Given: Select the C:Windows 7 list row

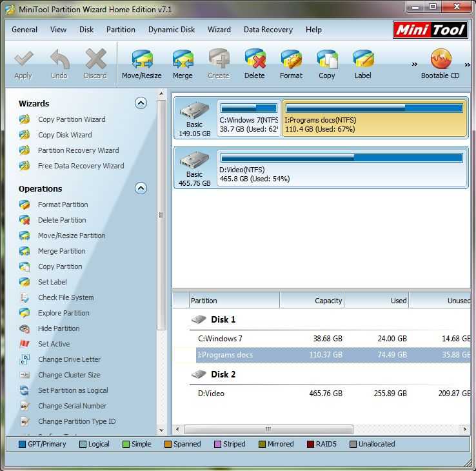Looking at the screenshot, I should [x=333, y=339].
